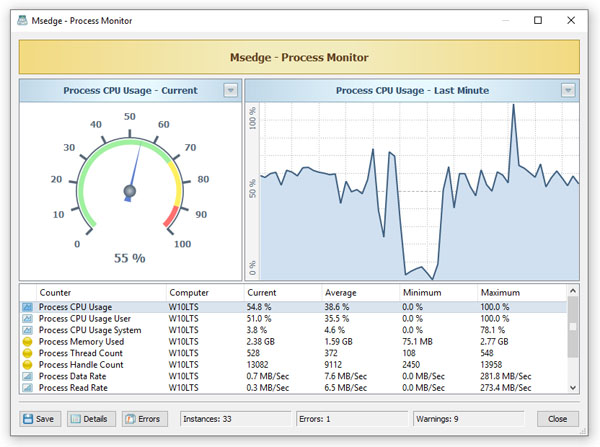Show the Errors list
This screenshot has width=600, height=447.
[145, 419]
